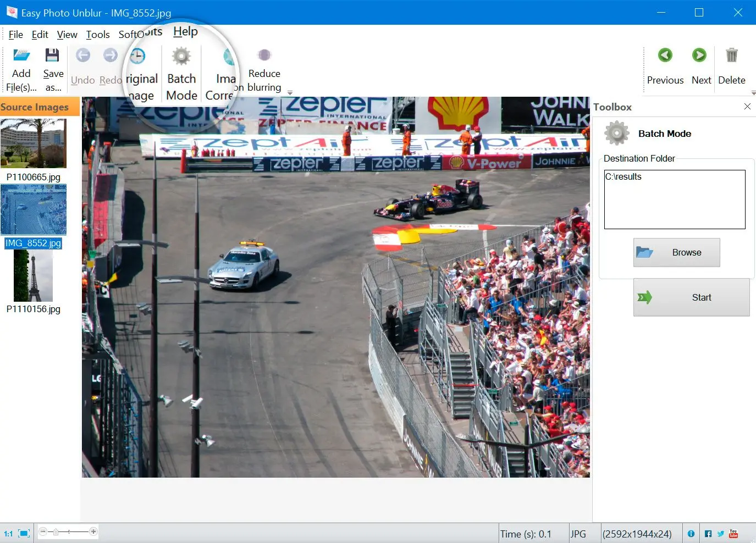
Task: Open the File menu
Action: point(15,35)
